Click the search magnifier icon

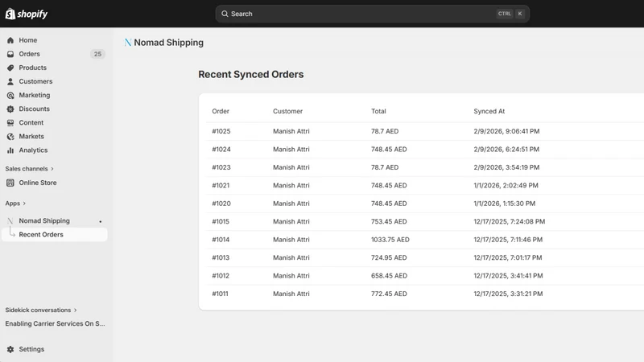point(225,14)
